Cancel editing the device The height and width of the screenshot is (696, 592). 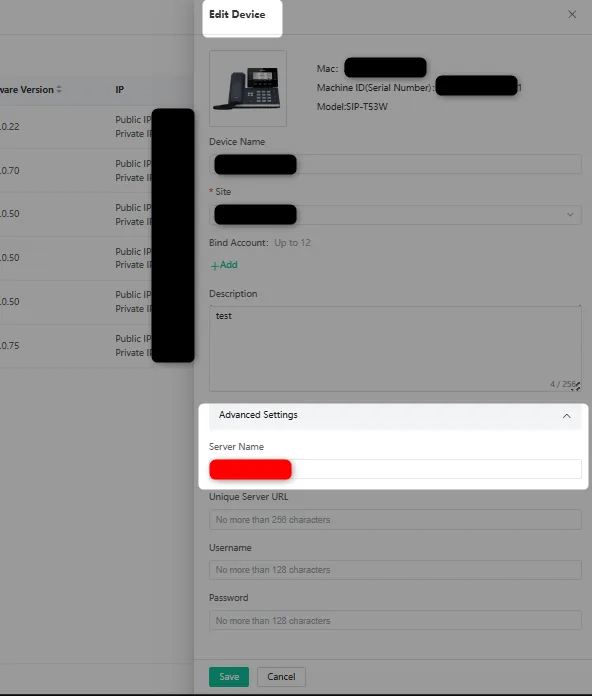(x=281, y=677)
